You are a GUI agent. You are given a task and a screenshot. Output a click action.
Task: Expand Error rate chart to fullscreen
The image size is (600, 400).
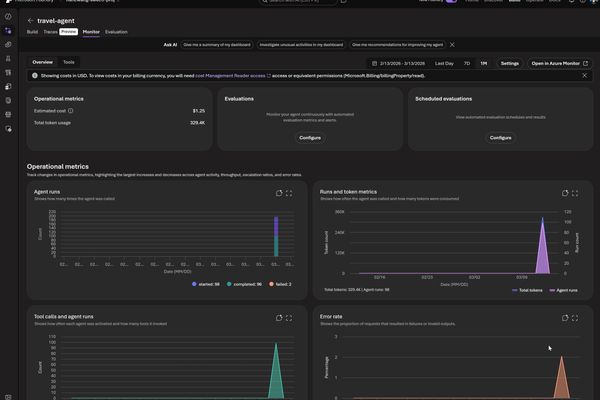575,318
